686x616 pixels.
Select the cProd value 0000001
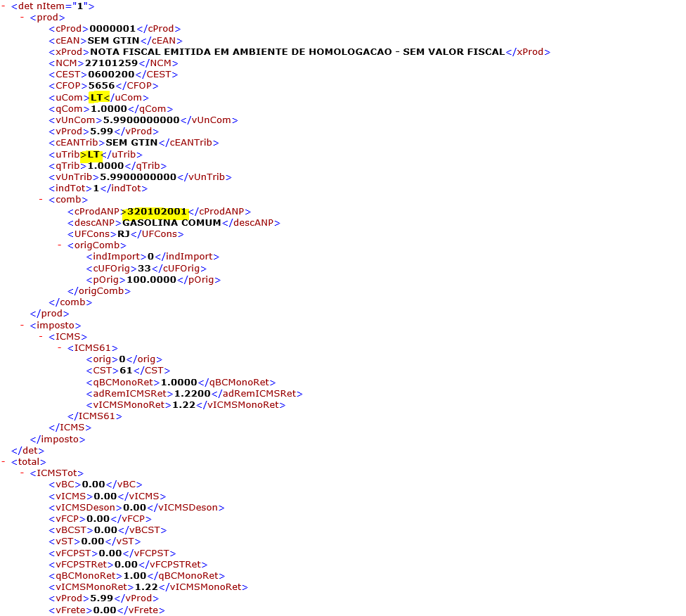[112, 29]
